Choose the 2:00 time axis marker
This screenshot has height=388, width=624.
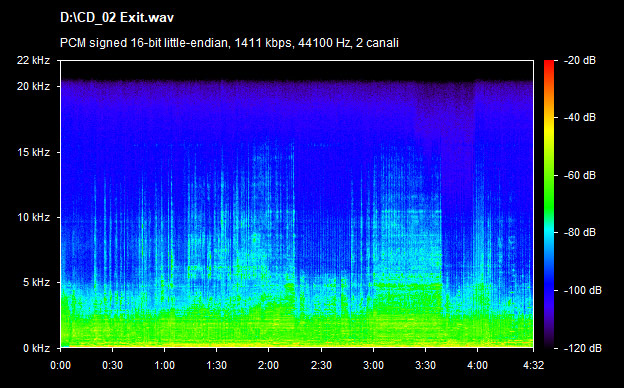(269, 365)
